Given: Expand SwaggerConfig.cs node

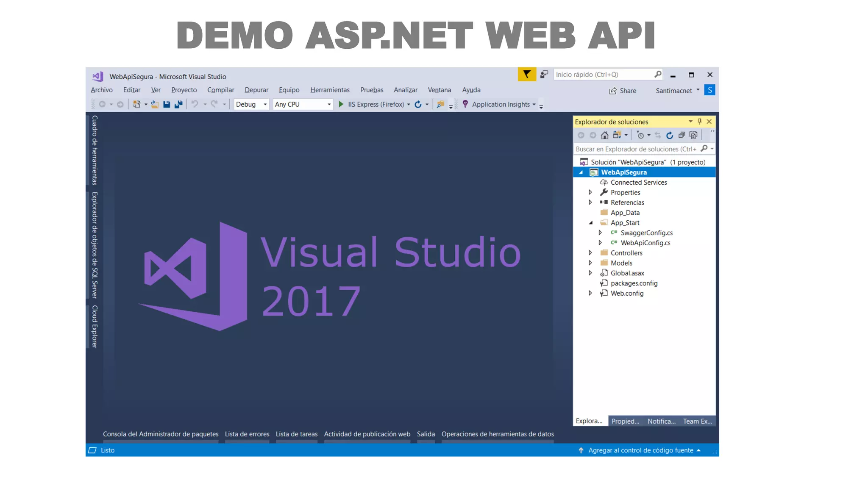Looking at the screenshot, I should 600,233.
